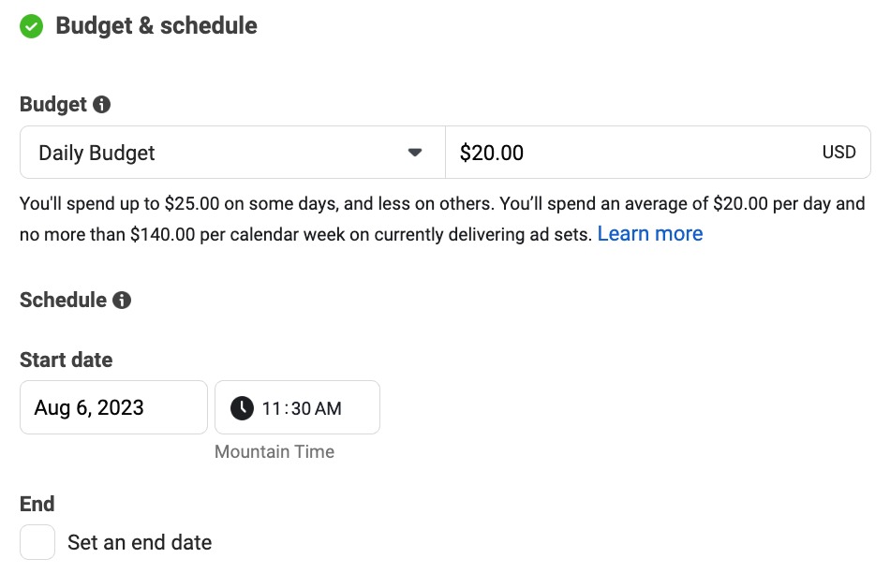Viewport: 890px width, 588px height.
Task: Open the Learn more link
Action: [649, 233]
